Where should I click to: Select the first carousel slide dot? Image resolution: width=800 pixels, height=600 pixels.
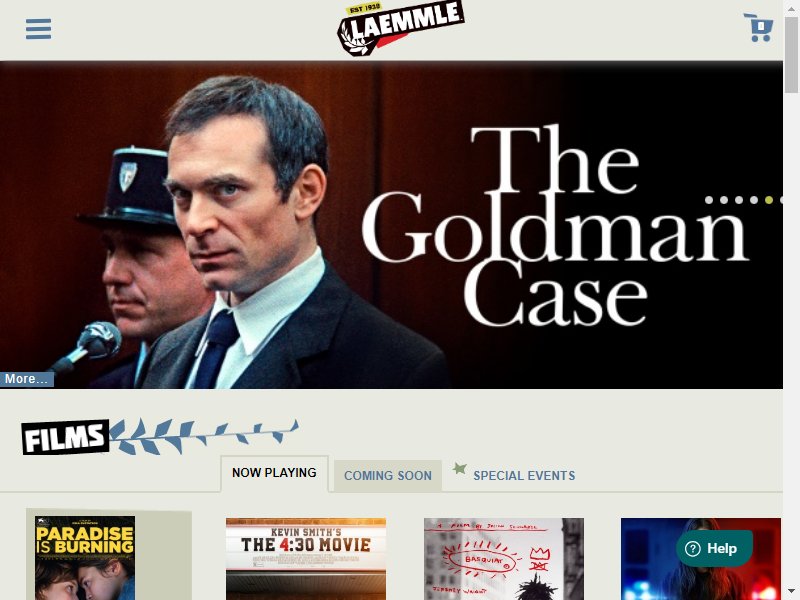pos(709,200)
